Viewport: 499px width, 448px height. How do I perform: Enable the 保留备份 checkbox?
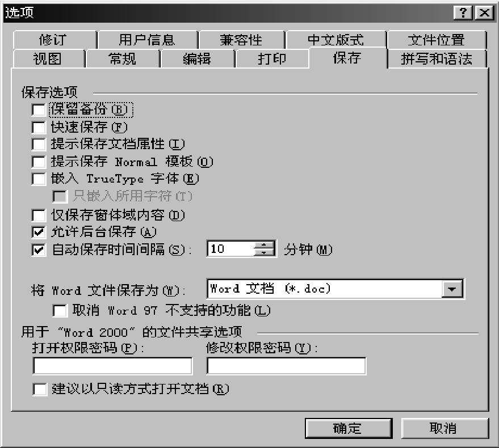(39, 109)
